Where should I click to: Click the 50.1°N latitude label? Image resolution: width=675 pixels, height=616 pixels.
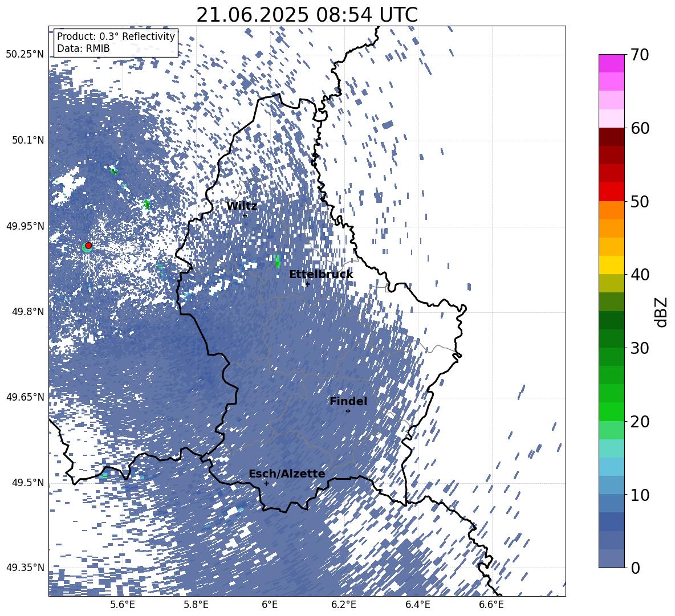(x=27, y=140)
